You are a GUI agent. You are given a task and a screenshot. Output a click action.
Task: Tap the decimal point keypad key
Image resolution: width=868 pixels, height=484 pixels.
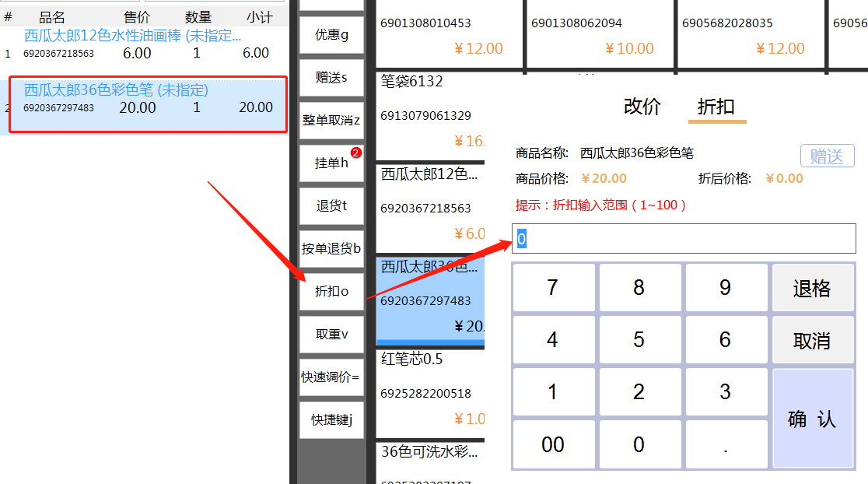pyautogui.click(x=726, y=444)
